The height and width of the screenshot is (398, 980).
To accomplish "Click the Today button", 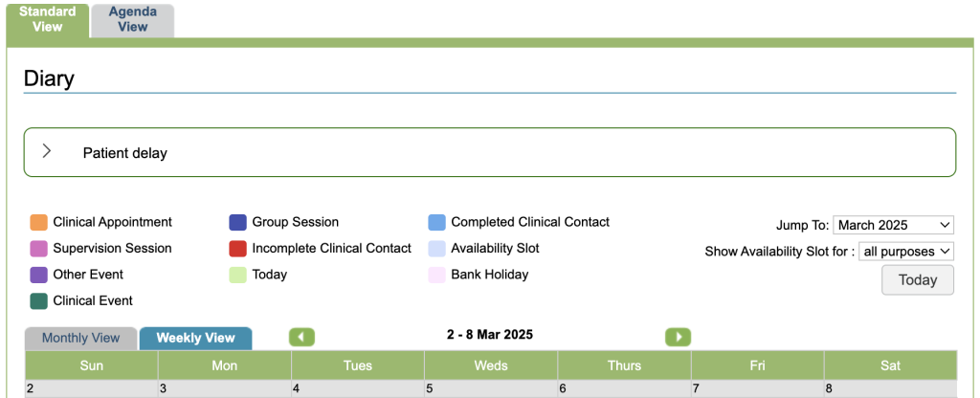I will [917, 280].
